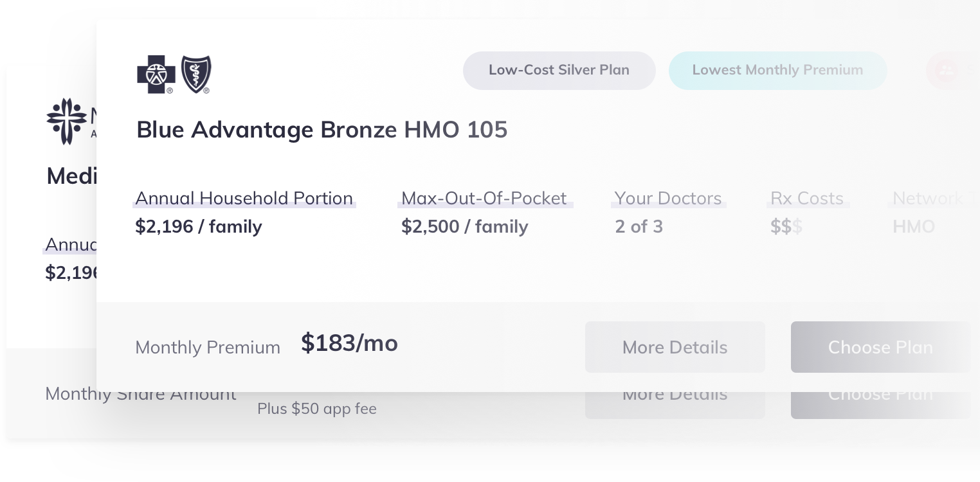Select the Lowest Monthly Premium tag
This screenshot has width=980, height=482.
point(777,70)
